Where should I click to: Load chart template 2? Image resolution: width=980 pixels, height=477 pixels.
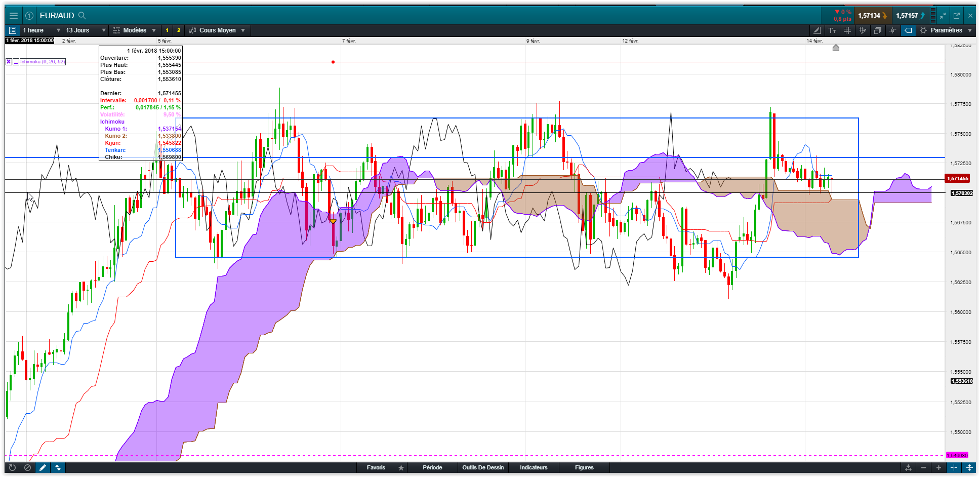pos(179,30)
